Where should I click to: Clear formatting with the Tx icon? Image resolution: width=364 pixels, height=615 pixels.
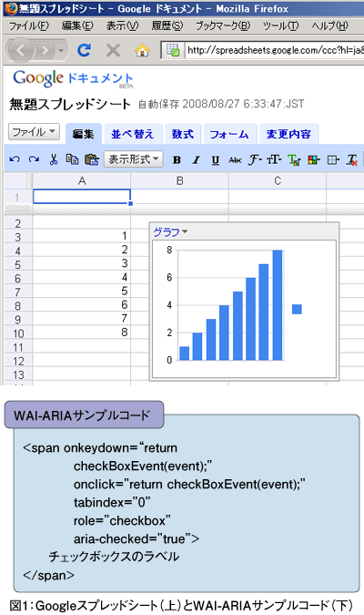click(352, 160)
